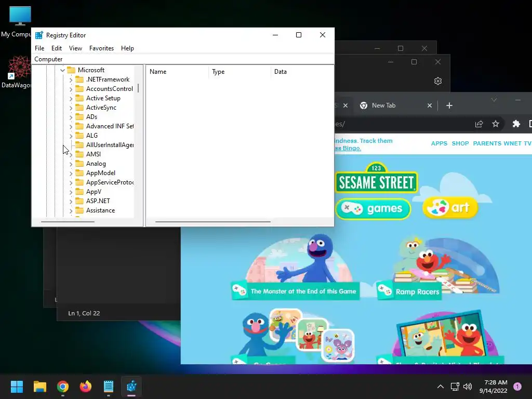This screenshot has height=399, width=532.
Task: Expand the AMSI key
Action: (71, 154)
